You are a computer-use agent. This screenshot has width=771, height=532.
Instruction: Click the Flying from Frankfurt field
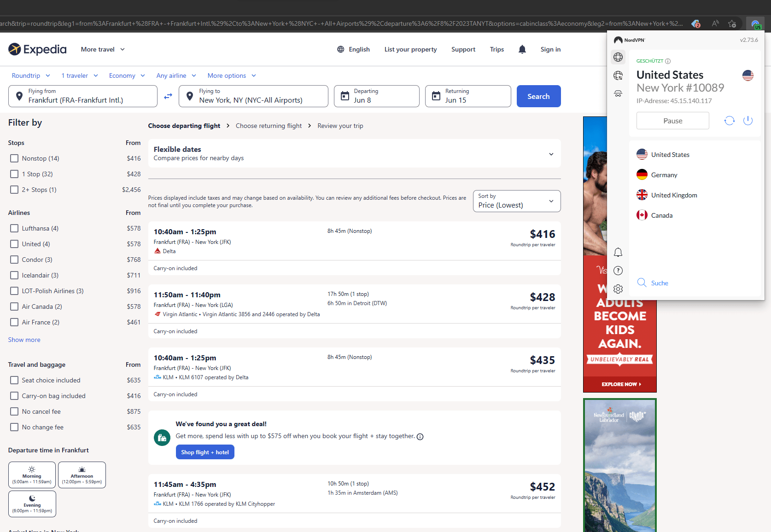point(83,96)
